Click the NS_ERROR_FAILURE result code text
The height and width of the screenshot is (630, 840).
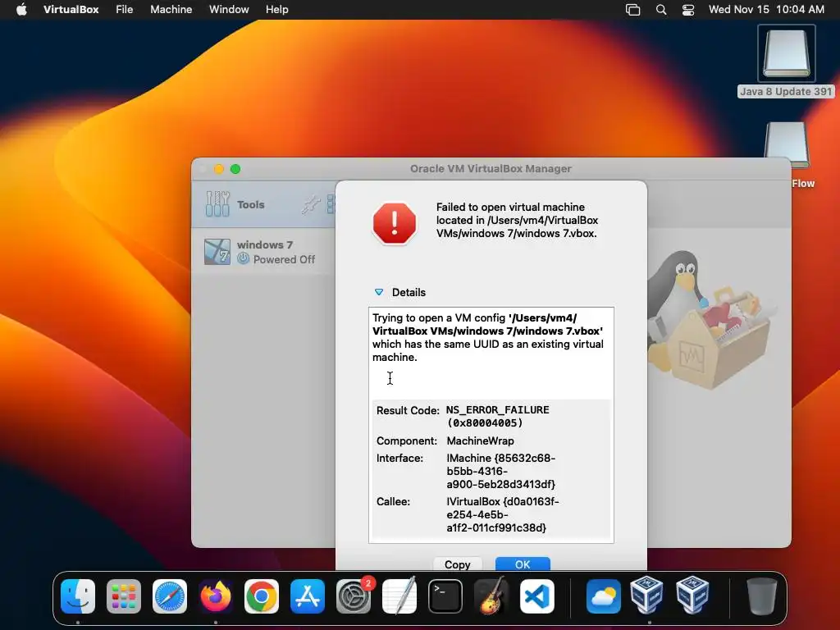497,416
